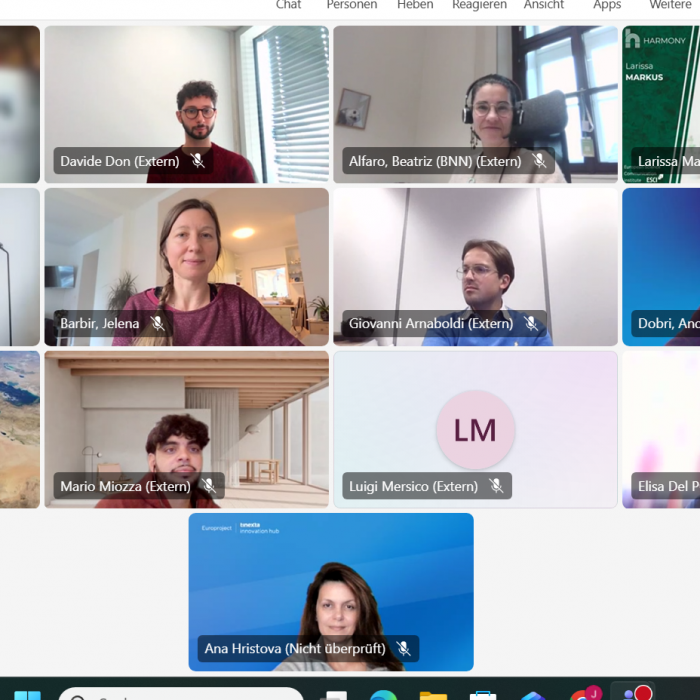Open the Chat panel
The image size is (700, 700).
coord(288,4)
